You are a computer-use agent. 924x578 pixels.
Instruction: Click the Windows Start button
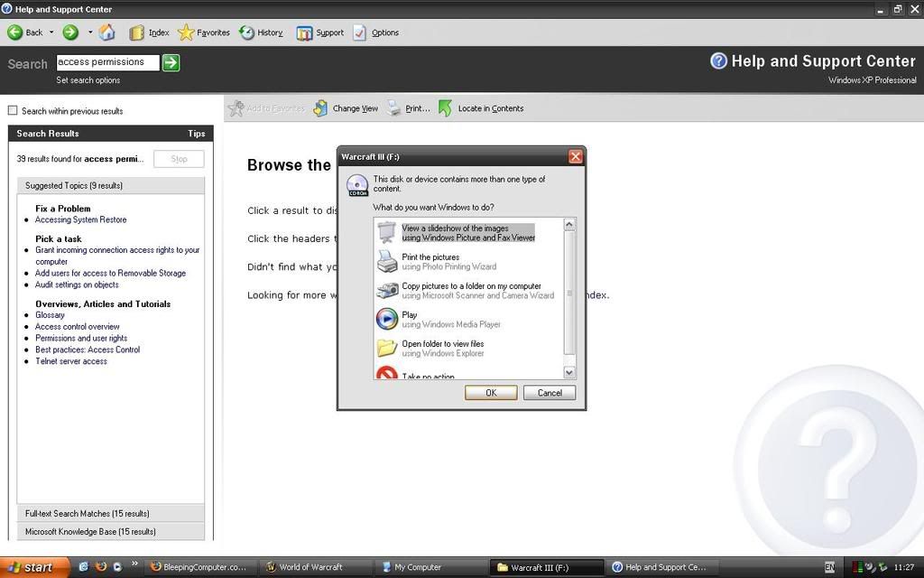pyautogui.click(x=34, y=567)
